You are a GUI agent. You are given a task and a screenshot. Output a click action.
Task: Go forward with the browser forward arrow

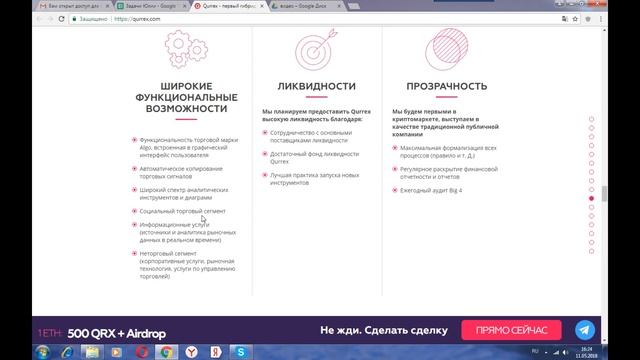pos(51,19)
